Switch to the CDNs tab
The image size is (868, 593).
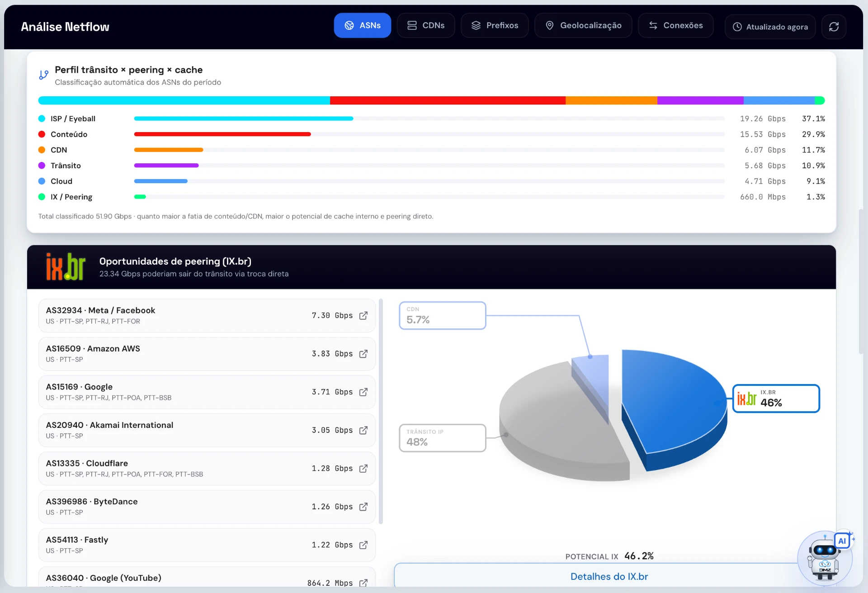click(426, 25)
